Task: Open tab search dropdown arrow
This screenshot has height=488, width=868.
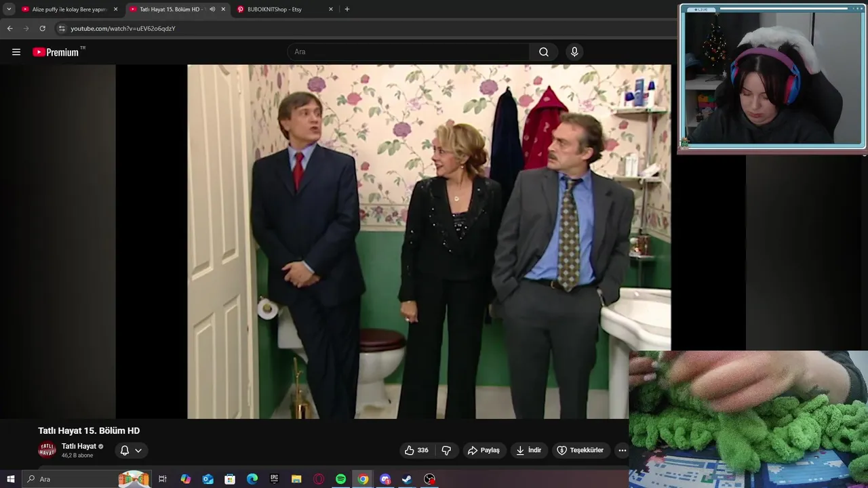Action: [x=9, y=9]
